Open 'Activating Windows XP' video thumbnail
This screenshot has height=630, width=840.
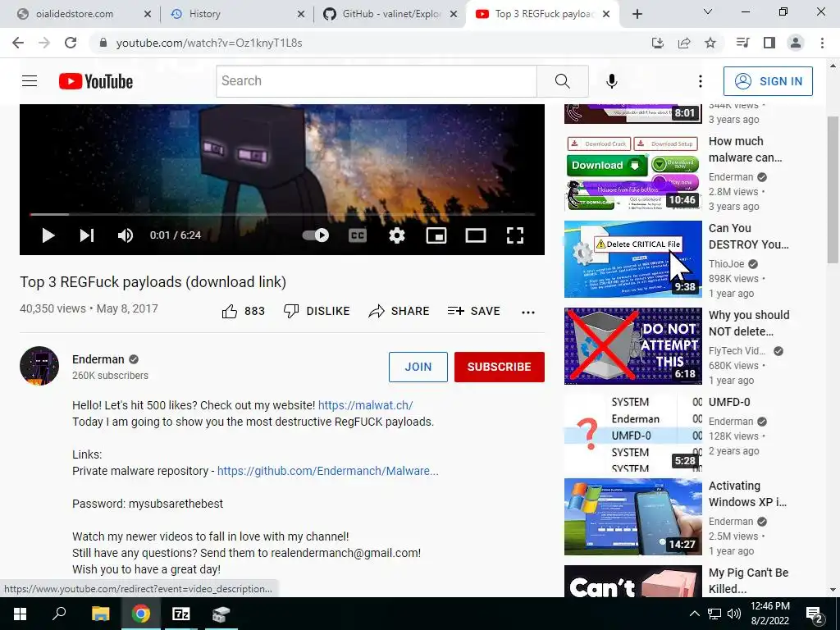(x=632, y=517)
